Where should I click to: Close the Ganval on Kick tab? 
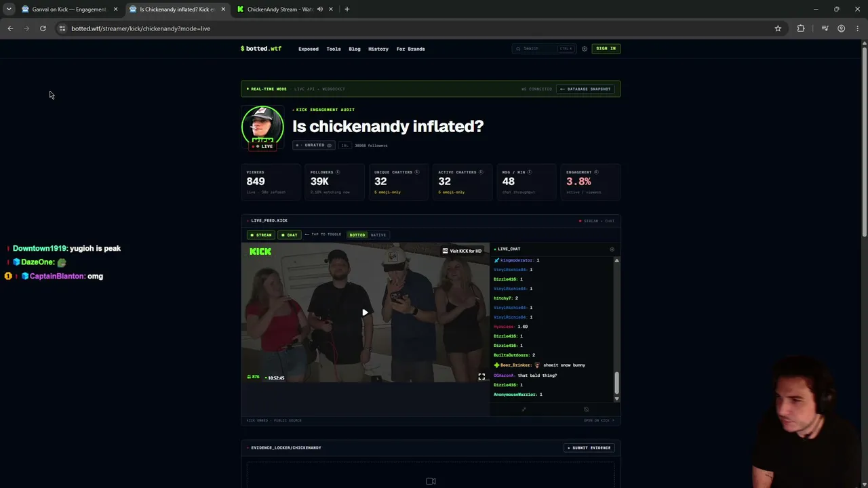[x=115, y=9]
